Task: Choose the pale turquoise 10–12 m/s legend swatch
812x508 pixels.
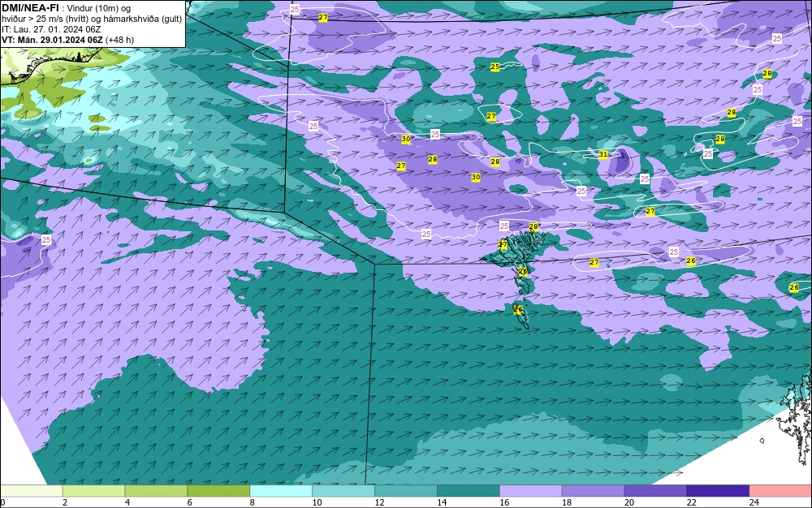Action: [x=343, y=491]
